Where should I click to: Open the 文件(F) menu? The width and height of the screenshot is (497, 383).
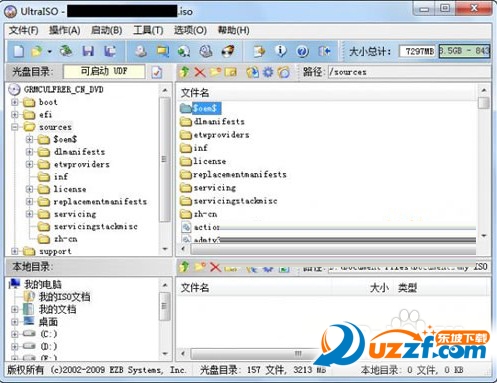[23, 30]
